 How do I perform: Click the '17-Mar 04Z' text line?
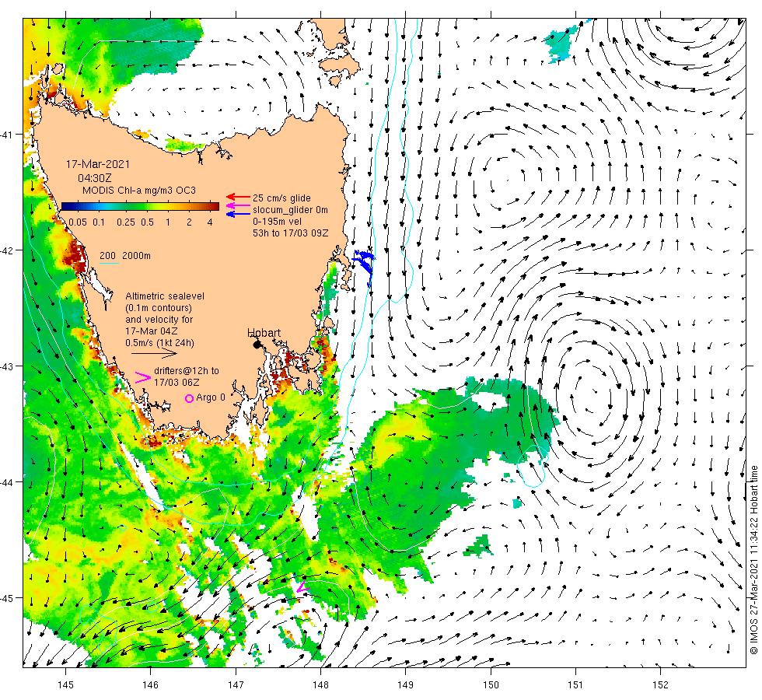click(151, 331)
